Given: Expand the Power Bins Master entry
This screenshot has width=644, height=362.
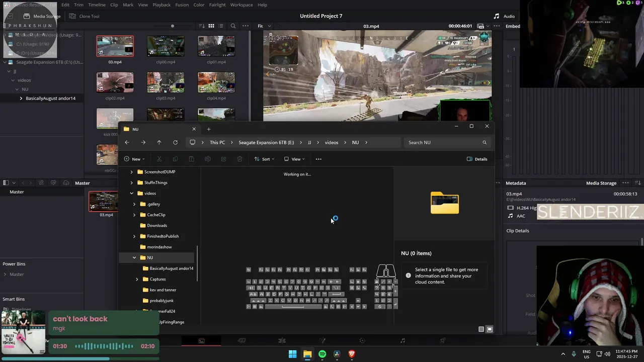Looking at the screenshot, I should pyautogui.click(x=5, y=275).
